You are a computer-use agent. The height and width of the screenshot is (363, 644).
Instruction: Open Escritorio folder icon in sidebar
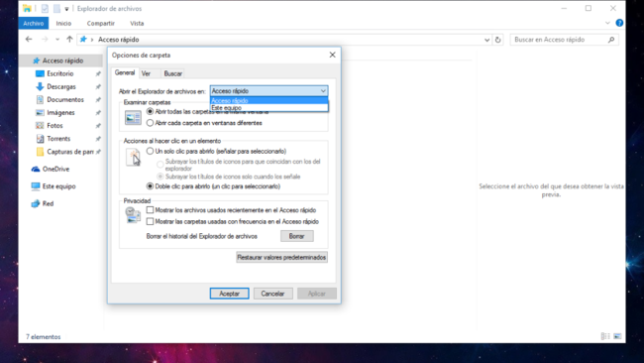40,73
